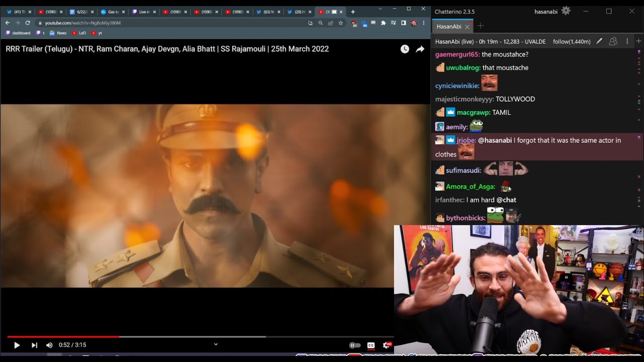
Task: Close the Gas browser tab
Action: click(123, 12)
